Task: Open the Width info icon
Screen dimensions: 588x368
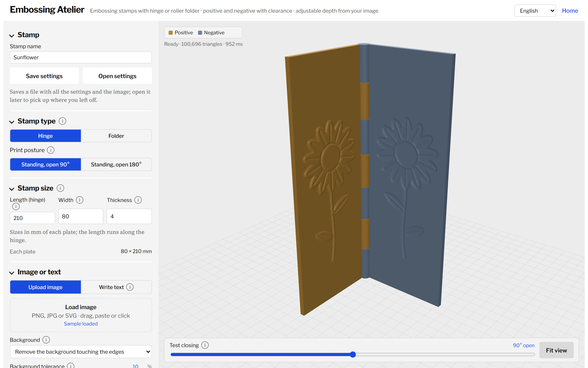Action: coord(79,200)
